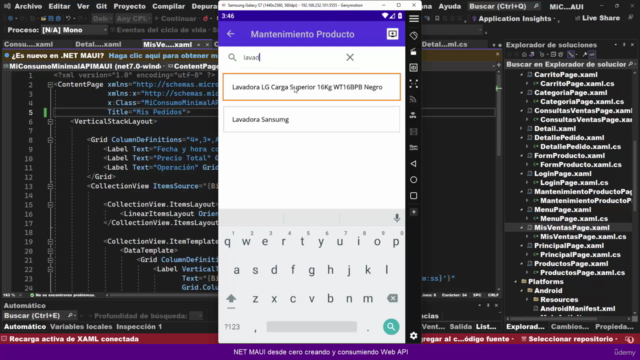The image size is (640, 360).
Task: Tap the keyboard microphone icon
Action: click(397, 218)
